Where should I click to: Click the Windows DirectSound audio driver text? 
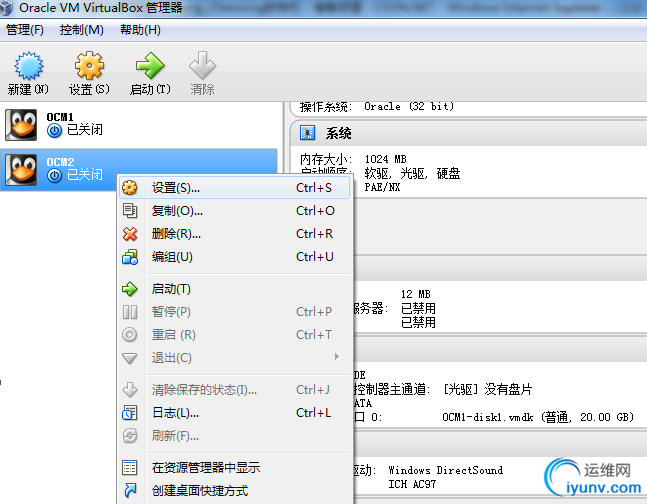tap(446, 470)
